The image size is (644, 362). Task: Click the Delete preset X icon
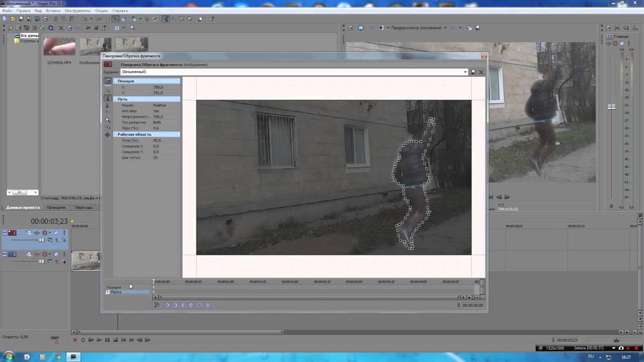(x=481, y=72)
